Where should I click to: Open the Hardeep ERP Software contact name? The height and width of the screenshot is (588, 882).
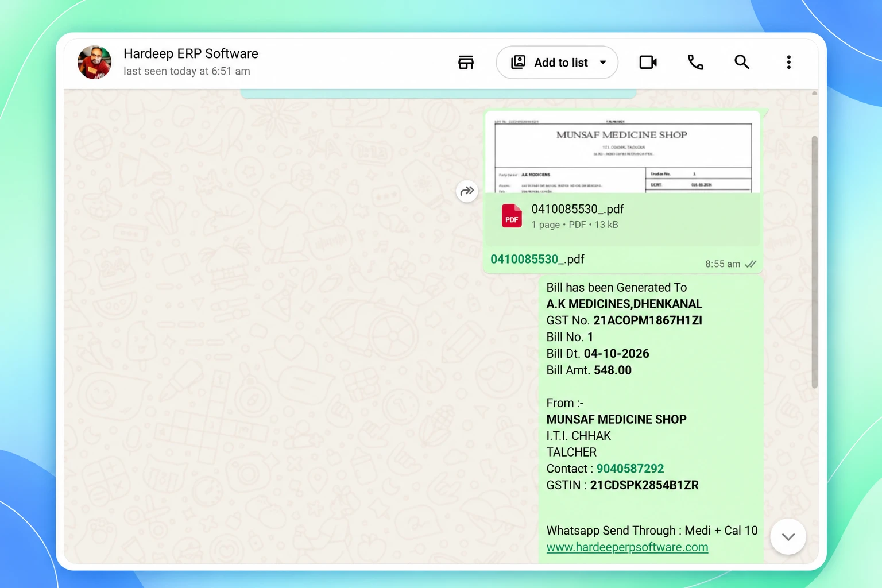click(x=191, y=53)
